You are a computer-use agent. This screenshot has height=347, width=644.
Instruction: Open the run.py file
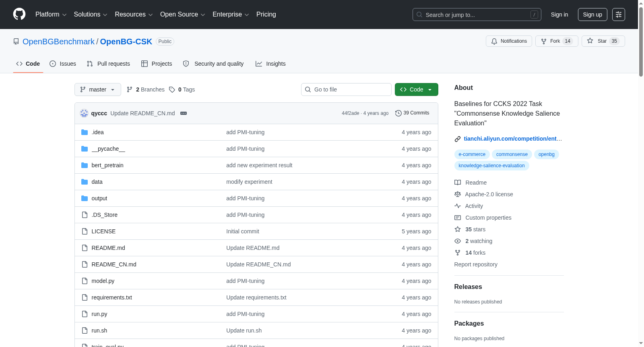pos(99,314)
